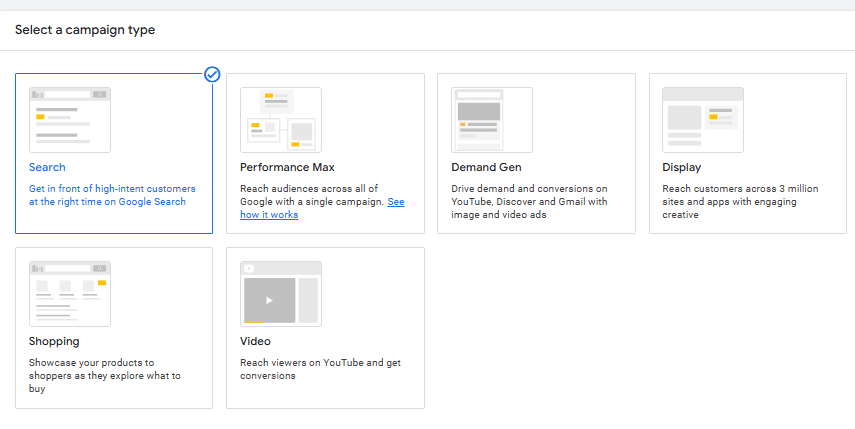Click the Video campaign illustration icon

click(x=281, y=294)
